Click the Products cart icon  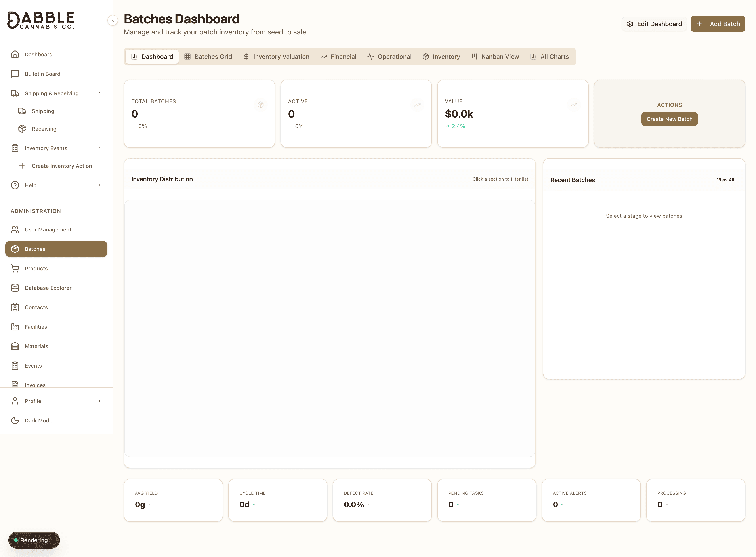coord(15,268)
